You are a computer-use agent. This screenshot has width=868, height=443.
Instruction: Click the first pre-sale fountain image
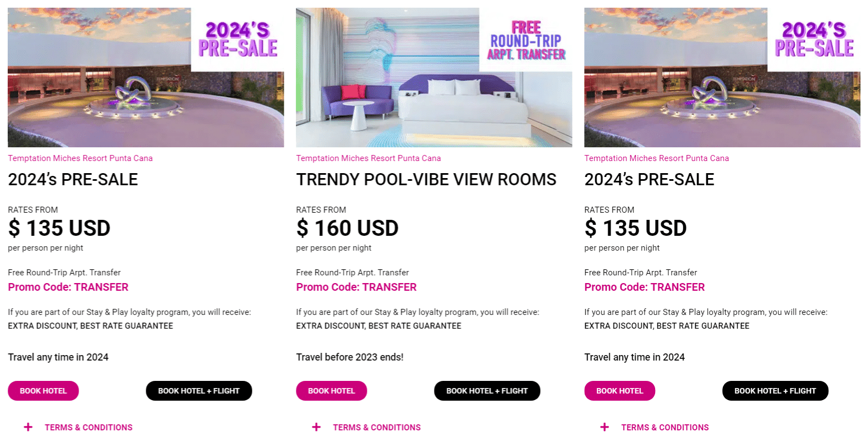click(x=146, y=77)
